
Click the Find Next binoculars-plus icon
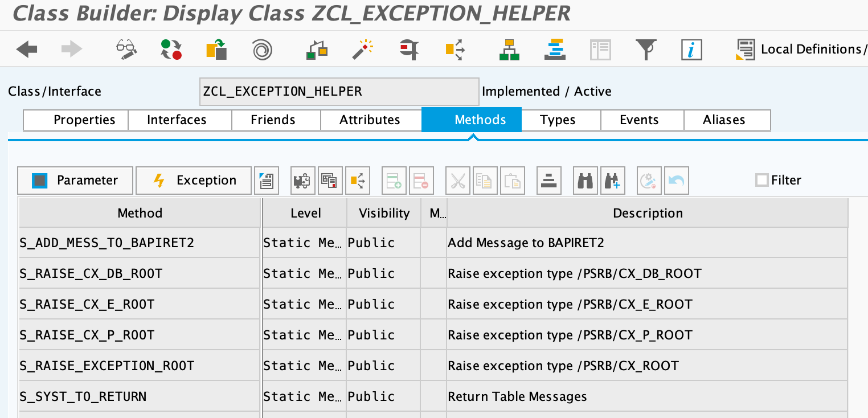pos(613,181)
